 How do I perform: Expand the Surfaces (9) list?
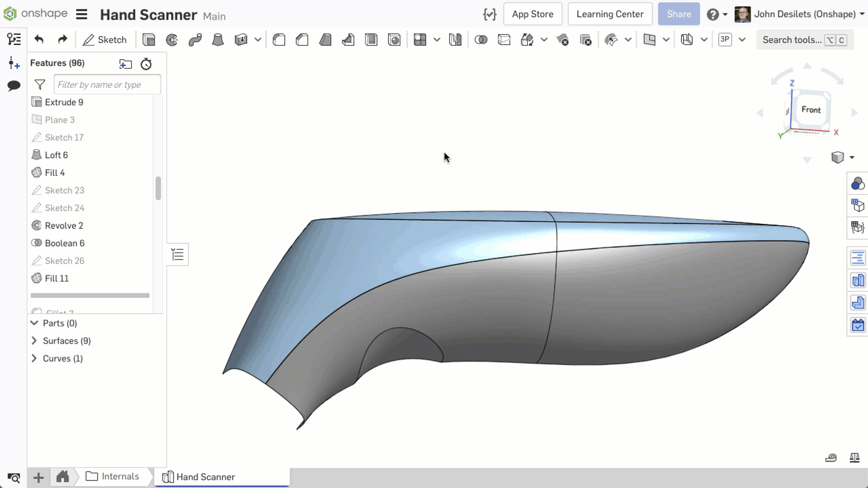(34, 341)
